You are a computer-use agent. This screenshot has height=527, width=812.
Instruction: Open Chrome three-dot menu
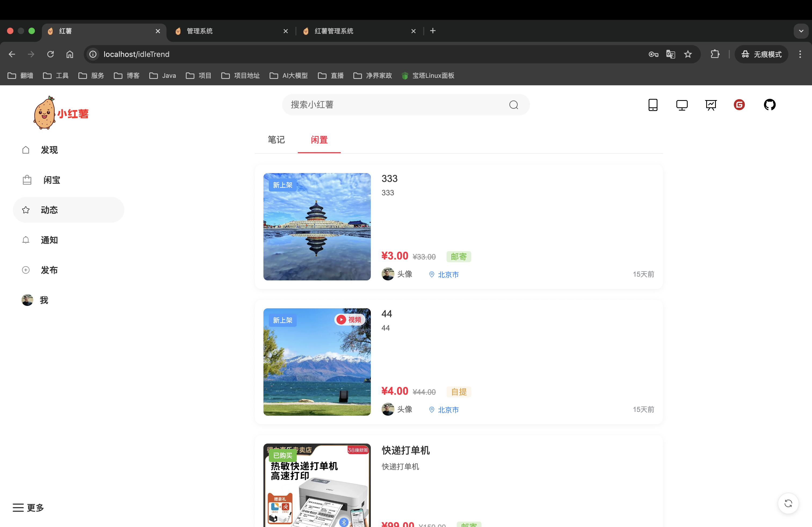[x=800, y=54]
